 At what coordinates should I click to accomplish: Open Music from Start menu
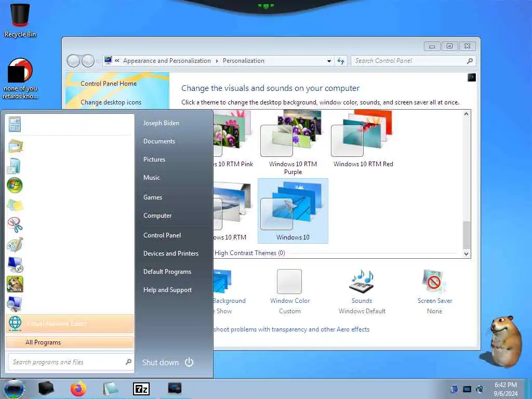(x=151, y=178)
